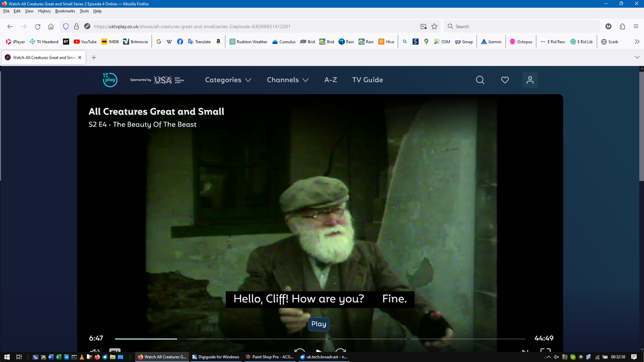Open E Rid Resv bookmark
Screen dimensions: 644x362
[x=553, y=42]
